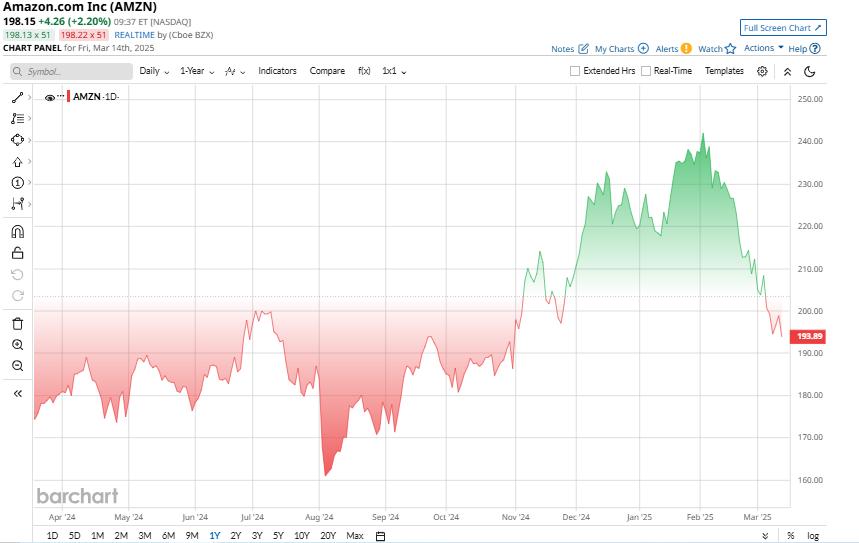Click the undo arrow icon
This screenshot has width=859, height=543.
pyautogui.click(x=18, y=274)
